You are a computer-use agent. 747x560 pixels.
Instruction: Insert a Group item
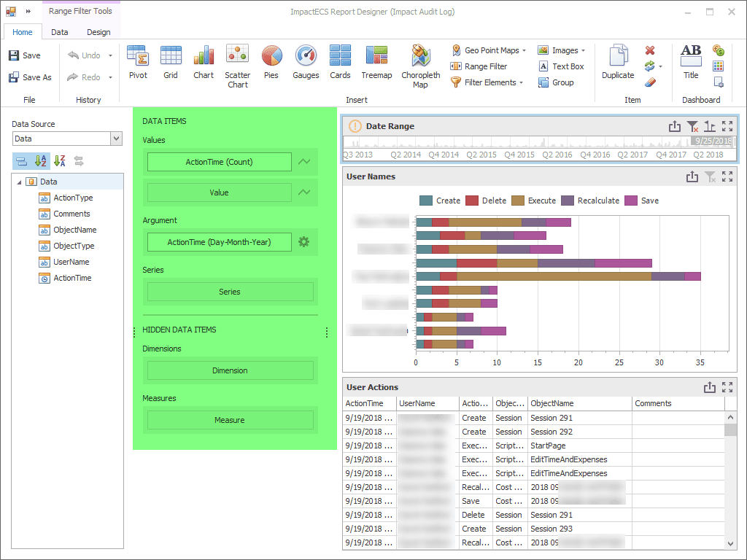[556, 82]
